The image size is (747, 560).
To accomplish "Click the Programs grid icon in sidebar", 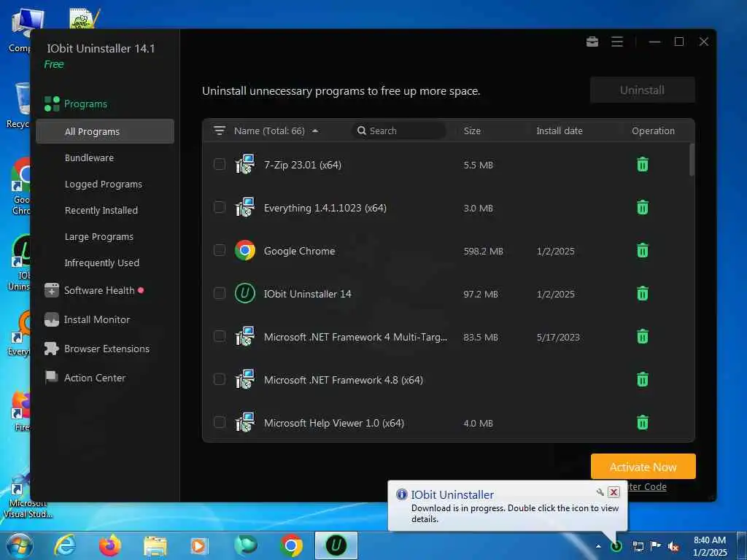I will pos(52,104).
